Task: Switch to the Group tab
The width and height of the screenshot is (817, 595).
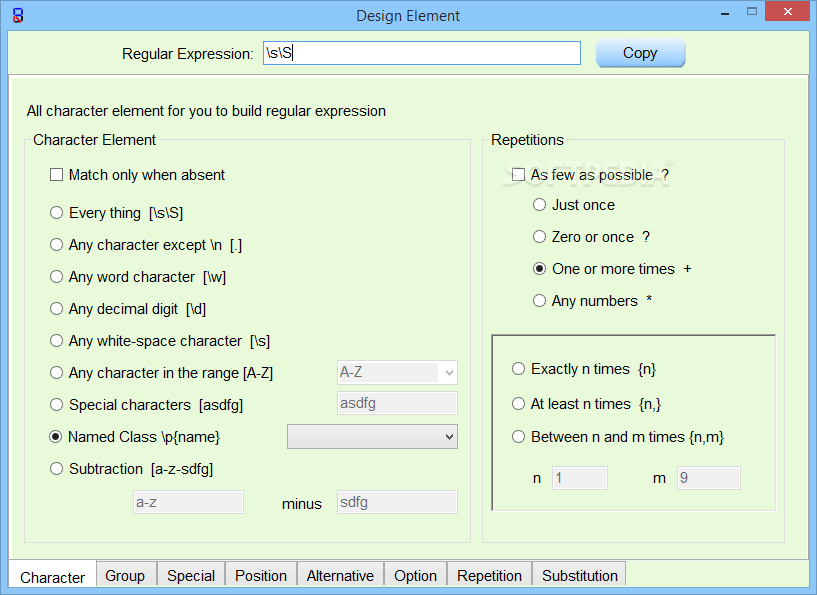Action: tap(125, 575)
